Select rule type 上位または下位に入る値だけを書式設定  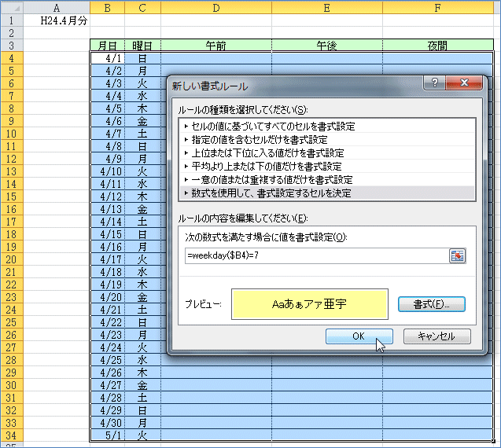327,153
